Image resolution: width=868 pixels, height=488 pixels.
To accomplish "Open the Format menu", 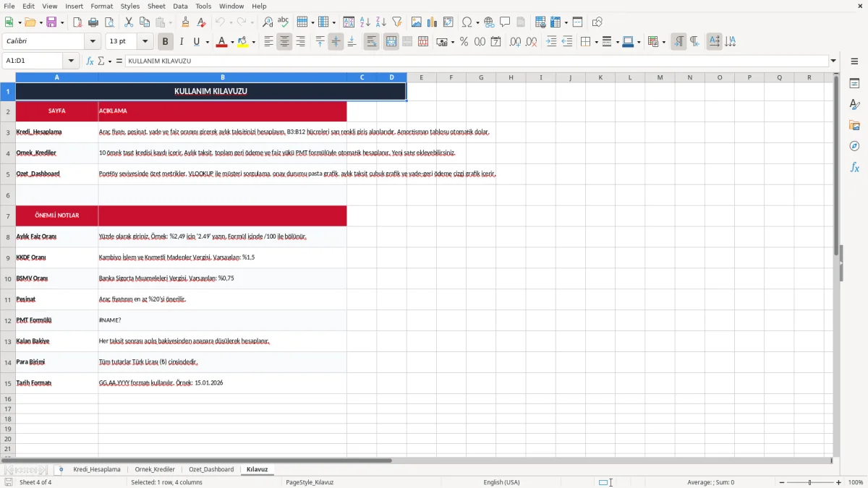I will pos(101,6).
